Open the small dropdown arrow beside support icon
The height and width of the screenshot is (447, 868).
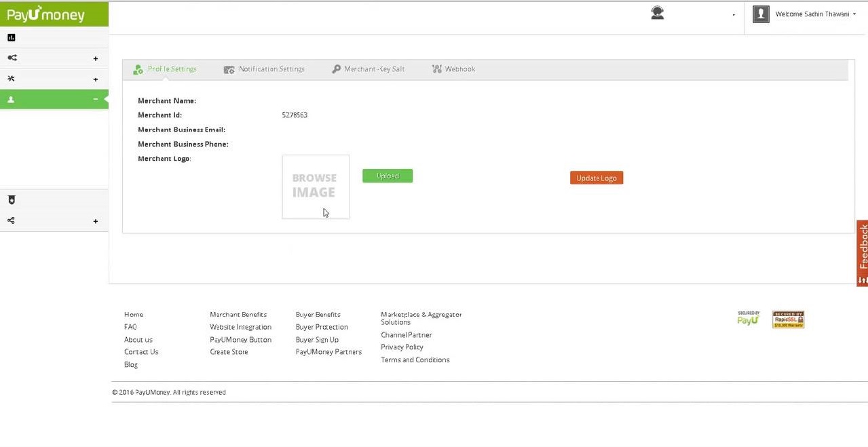pos(734,15)
